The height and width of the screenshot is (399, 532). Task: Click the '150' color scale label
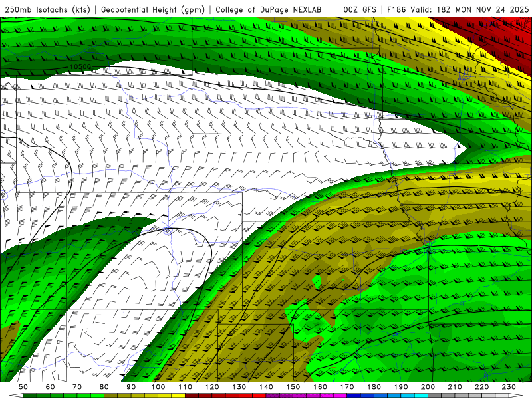(x=293, y=387)
